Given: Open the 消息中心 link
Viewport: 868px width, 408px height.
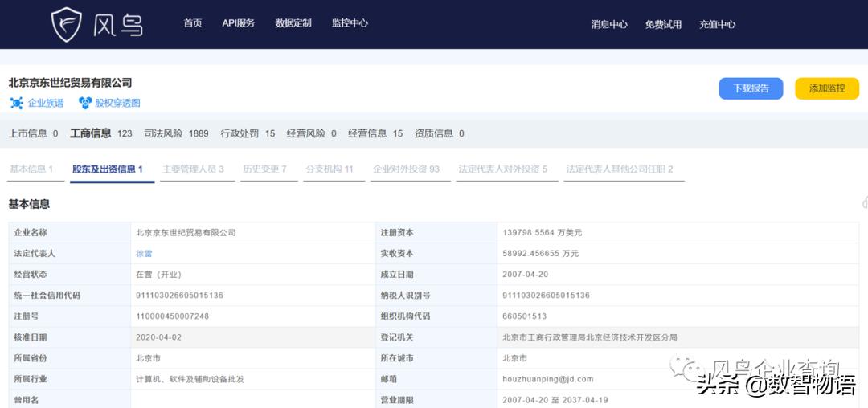Looking at the screenshot, I should click(x=609, y=25).
